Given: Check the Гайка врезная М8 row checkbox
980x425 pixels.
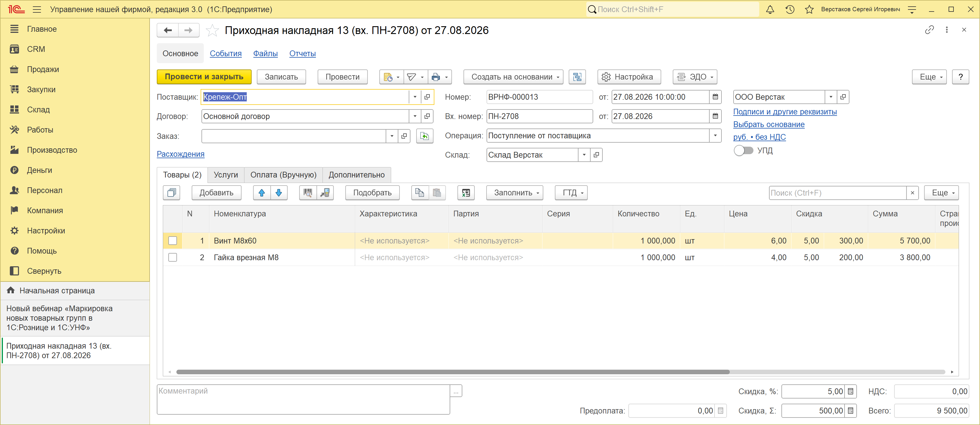Looking at the screenshot, I should [x=173, y=258].
